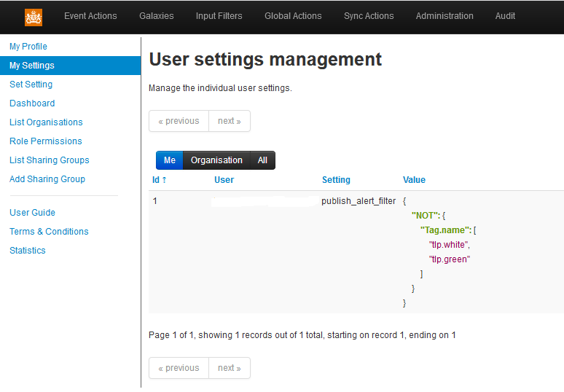Select the All scope filter
This screenshot has height=392, width=564.
(262, 160)
